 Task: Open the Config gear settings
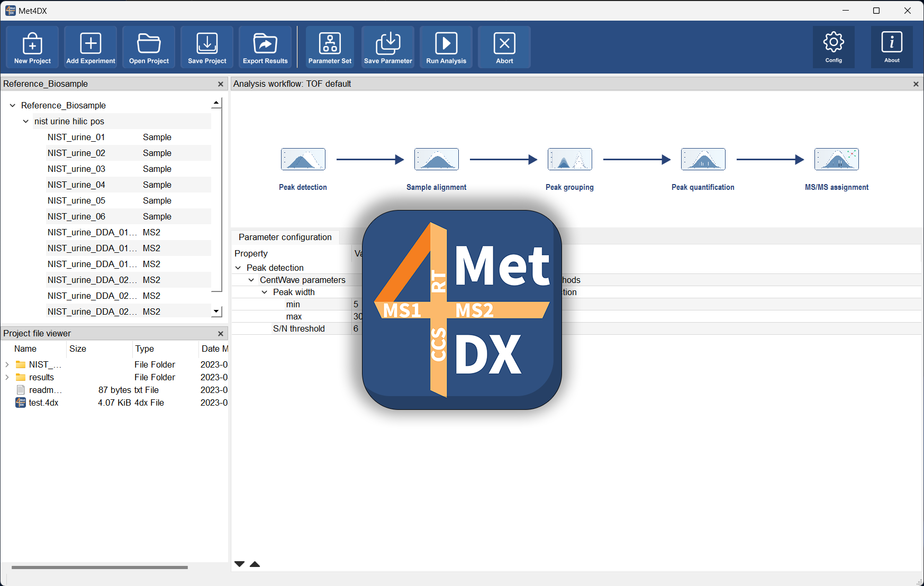tap(834, 47)
